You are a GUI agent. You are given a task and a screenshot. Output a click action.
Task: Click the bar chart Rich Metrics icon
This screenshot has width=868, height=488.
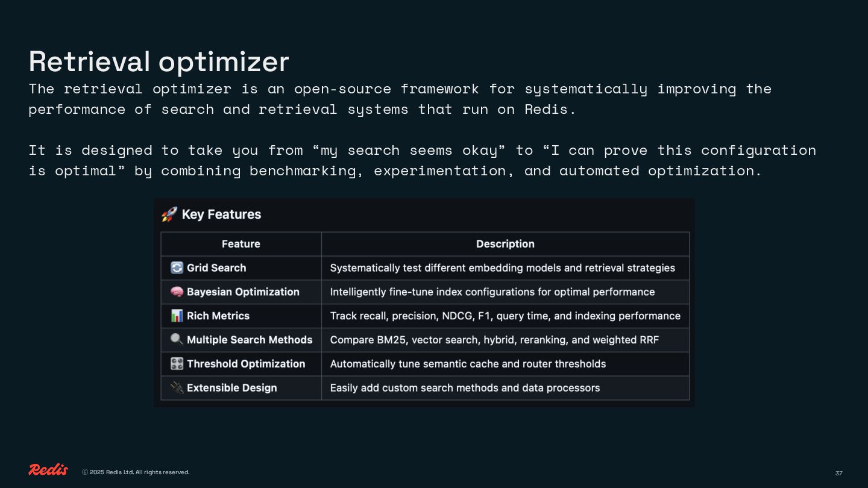click(x=177, y=316)
